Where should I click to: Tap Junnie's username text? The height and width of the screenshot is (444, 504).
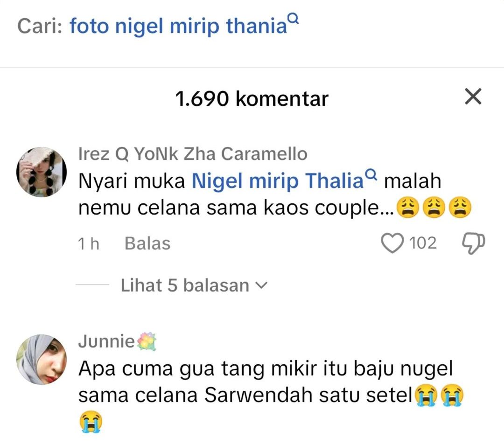click(x=106, y=341)
